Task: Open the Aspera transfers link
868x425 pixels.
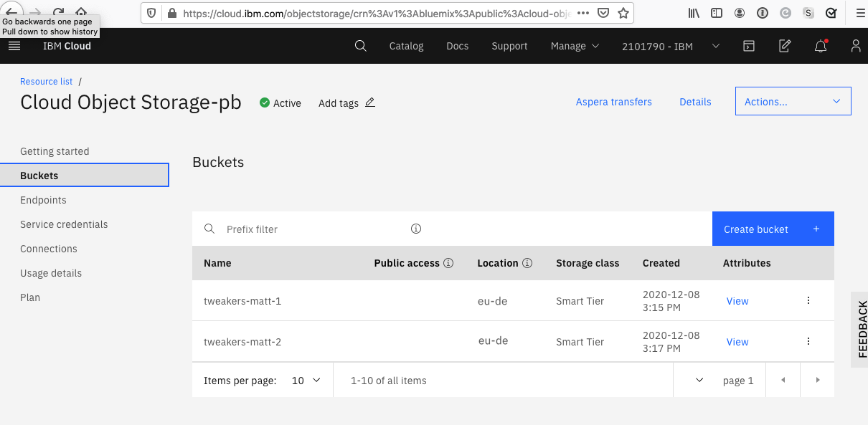Action: [613, 102]
